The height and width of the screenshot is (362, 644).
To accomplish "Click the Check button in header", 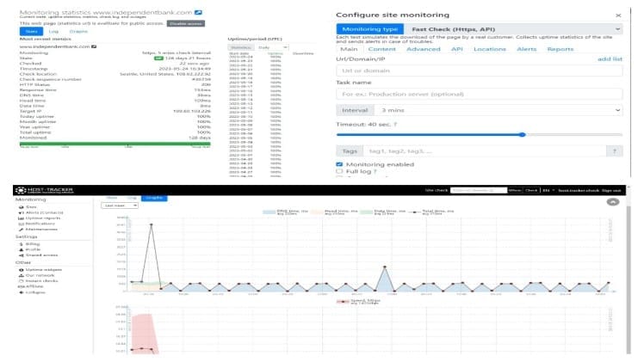I will coord(531,190).
